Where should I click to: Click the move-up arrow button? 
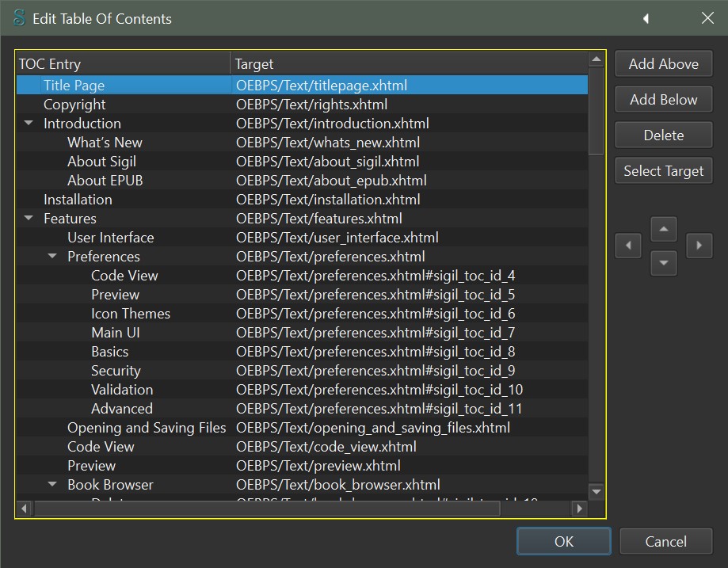click(x=664, y=230)
